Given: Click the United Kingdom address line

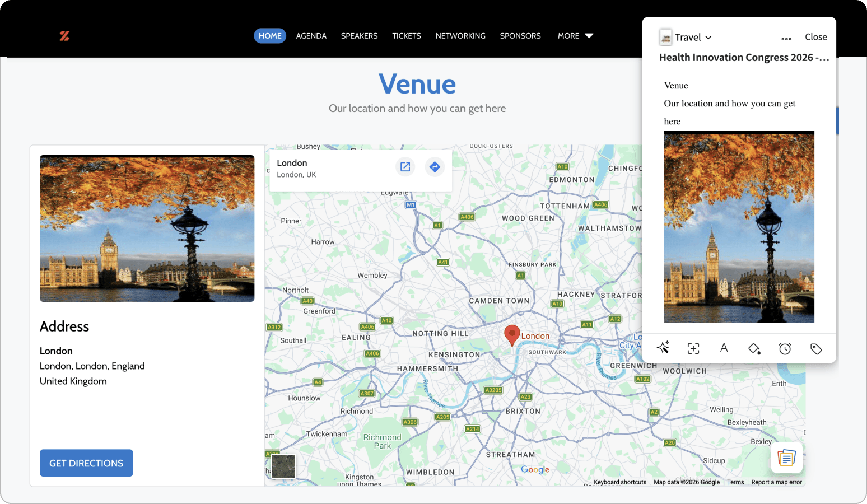Looking at the screenshot, I should click(73, 381).
